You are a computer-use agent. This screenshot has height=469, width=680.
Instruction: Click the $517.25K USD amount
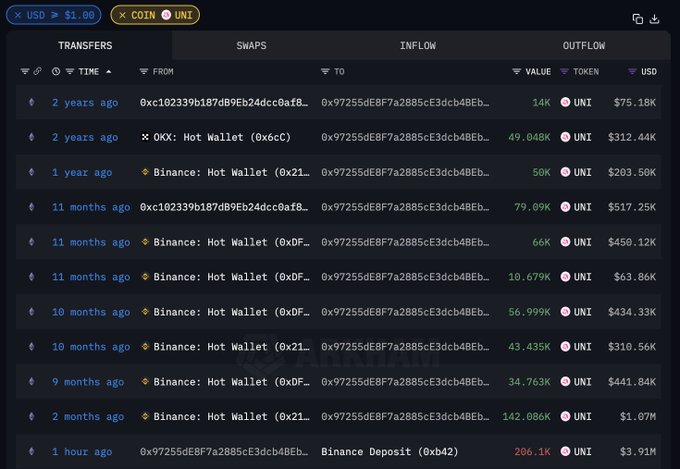pos(632,207)
